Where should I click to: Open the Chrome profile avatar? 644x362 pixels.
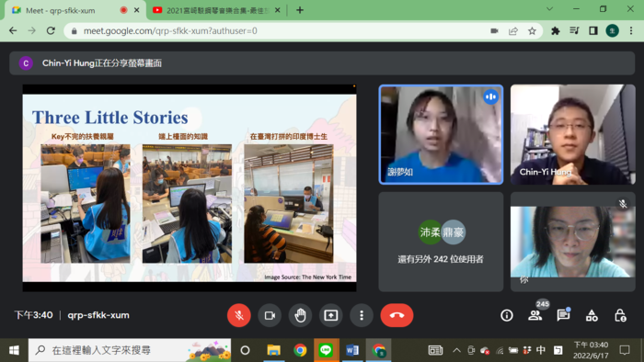tap(612, 30)
